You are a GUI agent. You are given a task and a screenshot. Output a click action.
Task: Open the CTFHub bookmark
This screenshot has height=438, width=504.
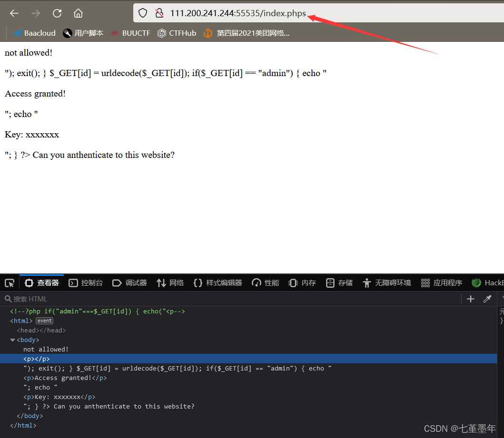[x=177, y=33]
